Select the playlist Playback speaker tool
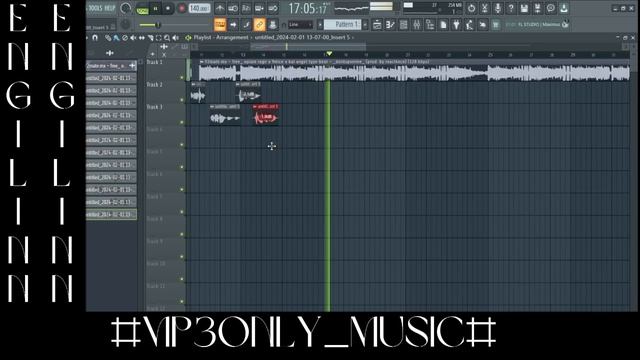The image size is (640, 360). pos(176,38)
